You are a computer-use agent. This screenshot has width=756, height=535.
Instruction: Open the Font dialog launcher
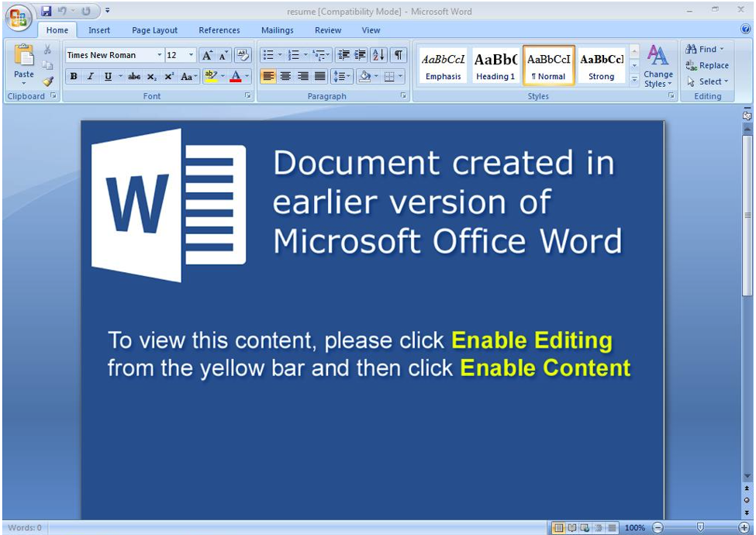tap(248, 96)
